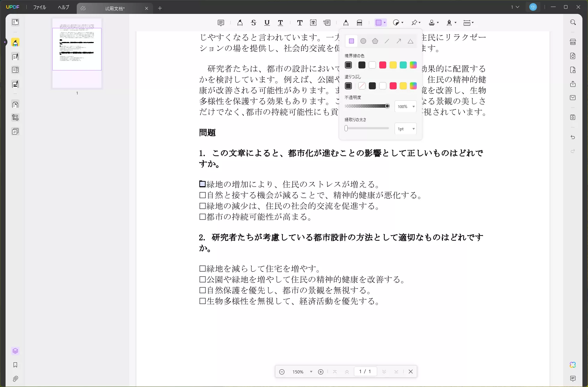Select the text box tool
The width and height of the screenshot is (588, 387).
point(313,23)
